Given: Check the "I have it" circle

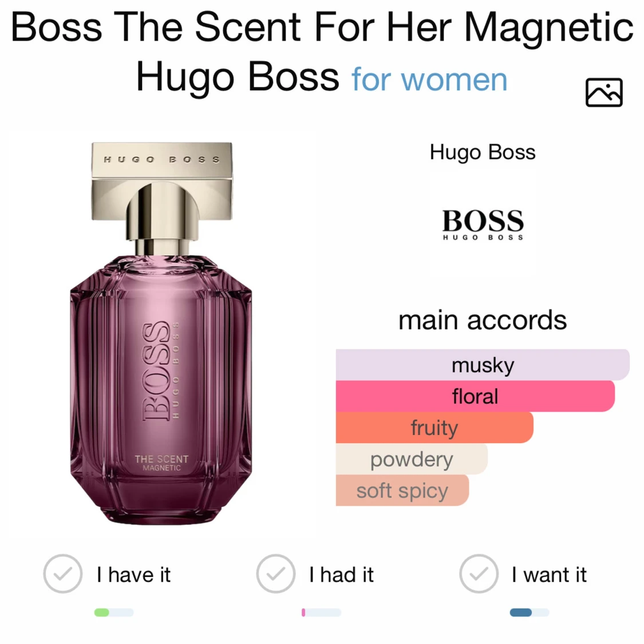Looking at the screenshot, I should pos(63,574).
